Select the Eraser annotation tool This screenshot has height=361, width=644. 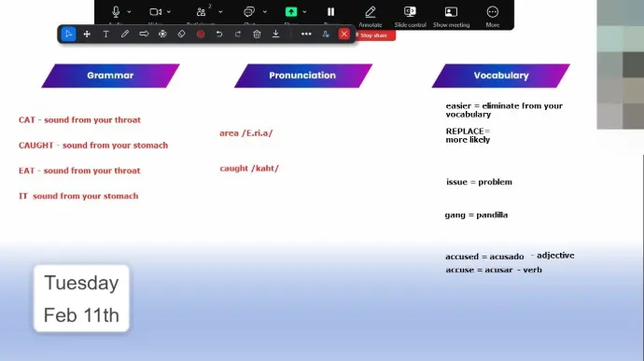pos(182,35)
